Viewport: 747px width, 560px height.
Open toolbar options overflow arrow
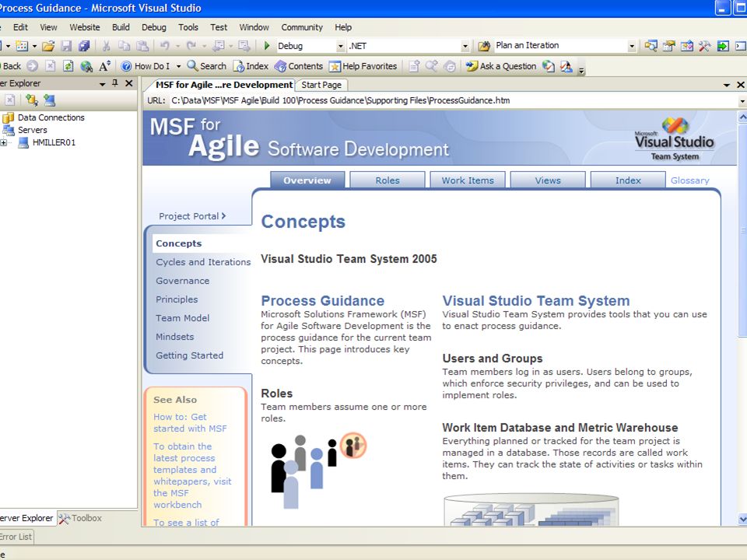582,71
